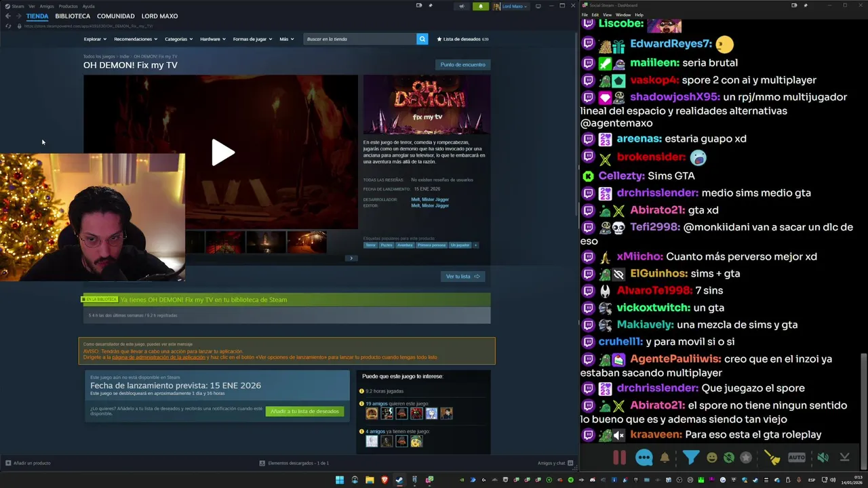This screenshot has width=868, height=488.
Task: Pause the Social Stream chat feed
Action: (x=620, y=457)
